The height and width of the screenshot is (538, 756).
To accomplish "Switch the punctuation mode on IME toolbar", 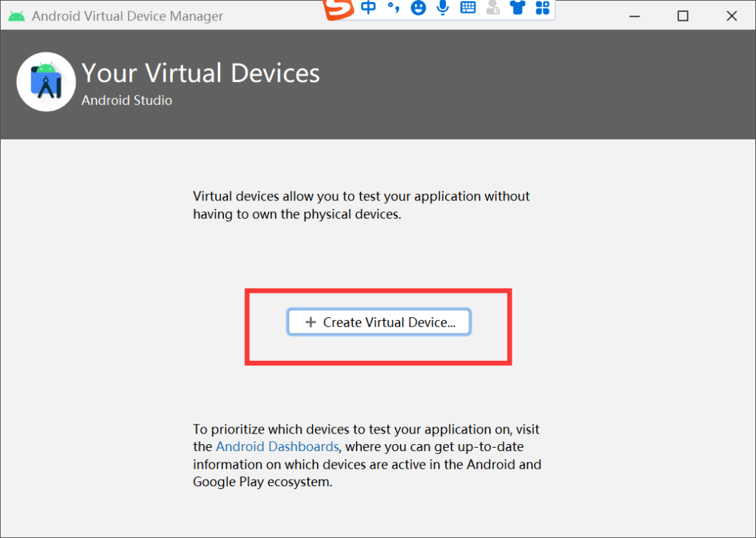I will click(393, 7).
